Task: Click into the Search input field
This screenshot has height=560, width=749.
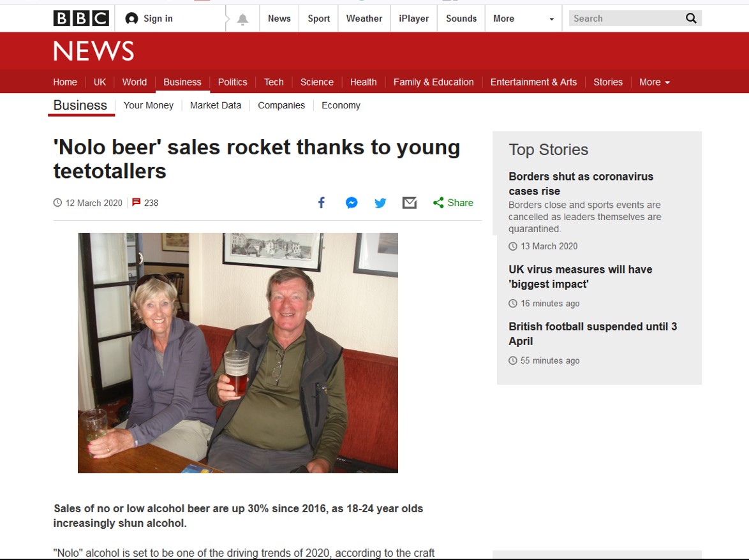Action: pyautogui.click(x=625, y=18)
